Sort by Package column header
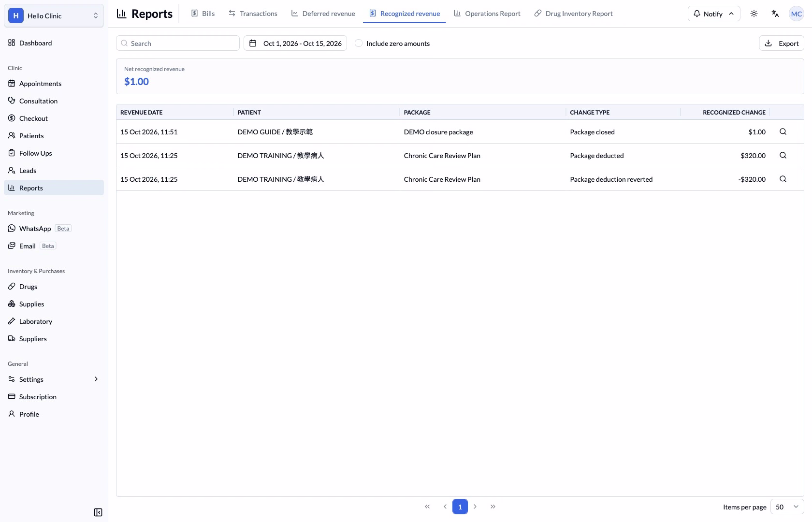The width and height of the screenshot is (812, 522). click(417, 112)
